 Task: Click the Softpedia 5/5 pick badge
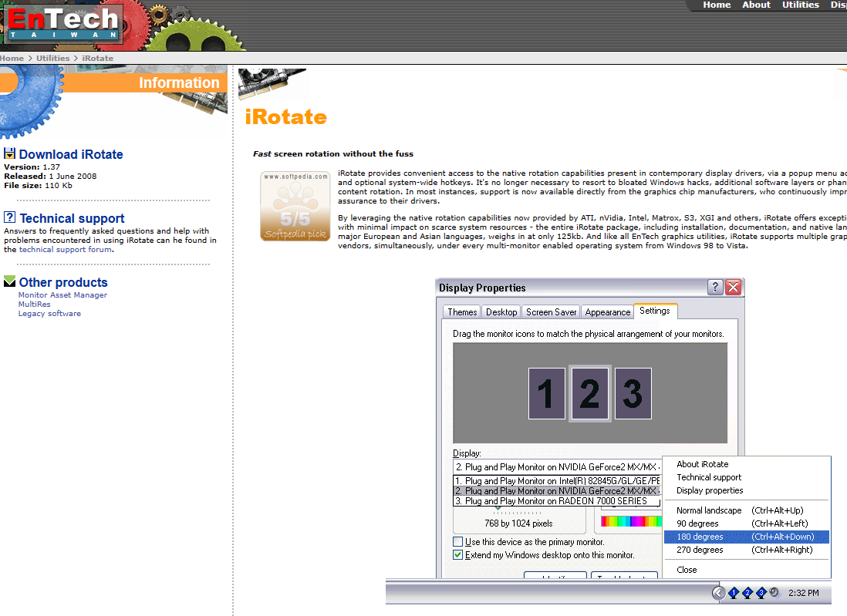pos(295,207)
